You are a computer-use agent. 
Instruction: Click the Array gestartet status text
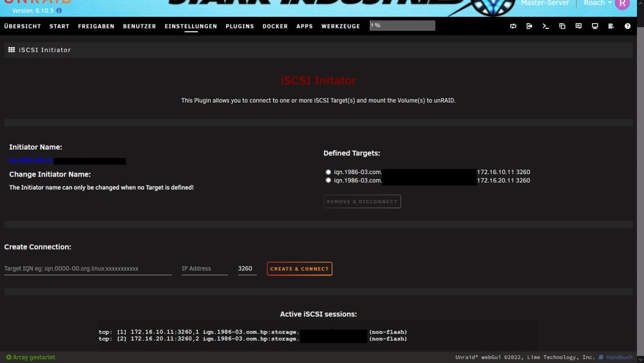point(33,357)
